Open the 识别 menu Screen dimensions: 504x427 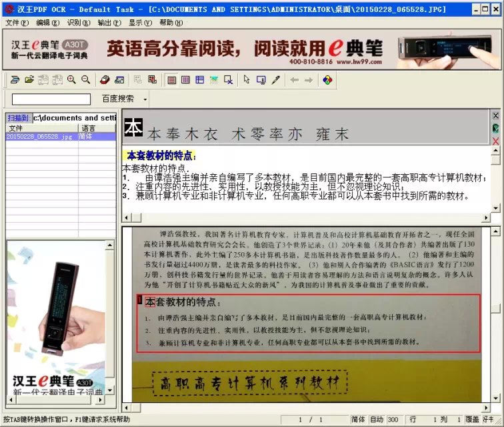tap(78, 23)
